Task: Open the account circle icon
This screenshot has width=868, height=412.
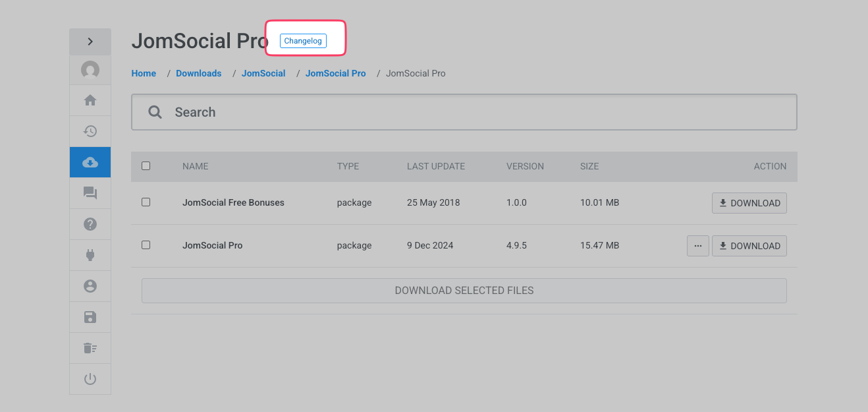Action: pos(90,286)
